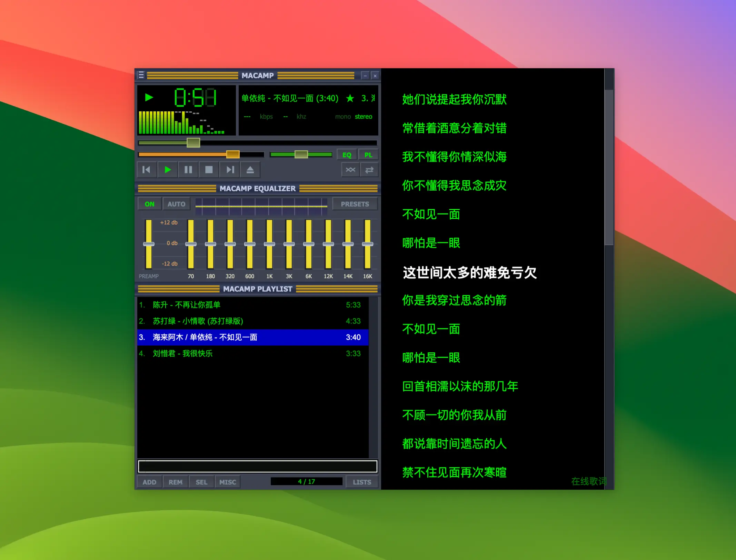Viewport: 736px width, 560px height.
Task: Click the lyrics panel scrollbar thumb
Action: (x=609, y=167)
